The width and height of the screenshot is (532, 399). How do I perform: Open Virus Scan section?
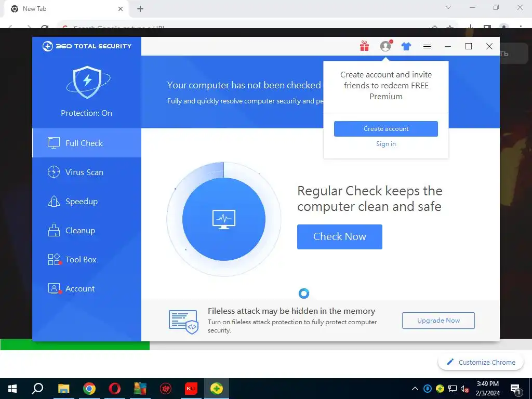point(87,172)
